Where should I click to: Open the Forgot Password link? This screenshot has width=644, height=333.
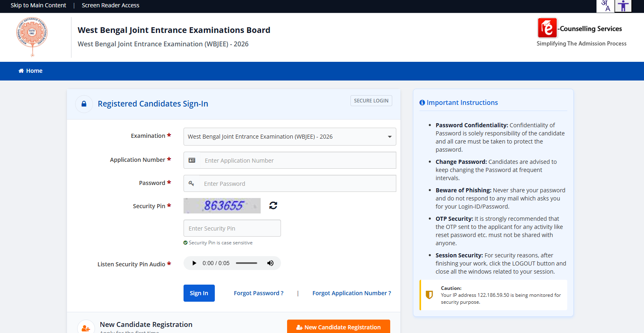[259, 293]
